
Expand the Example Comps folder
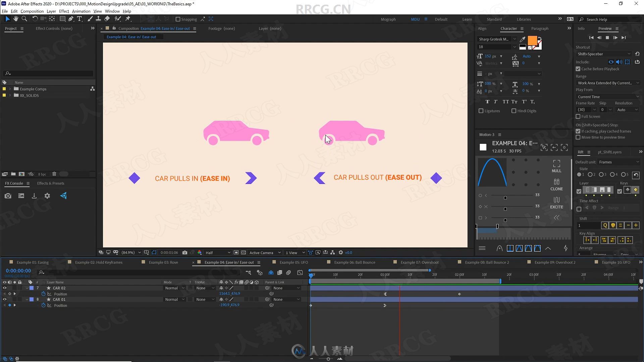coord(10,89)
